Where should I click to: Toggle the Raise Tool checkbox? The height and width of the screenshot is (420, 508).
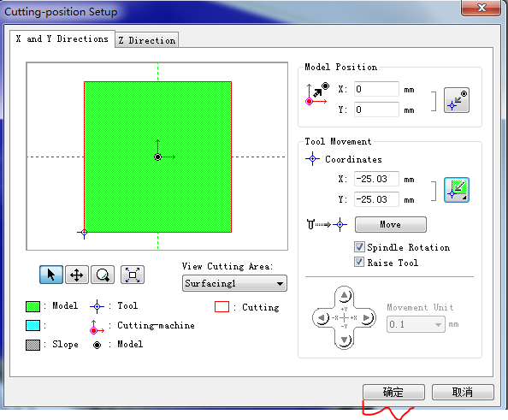point(359,262)
